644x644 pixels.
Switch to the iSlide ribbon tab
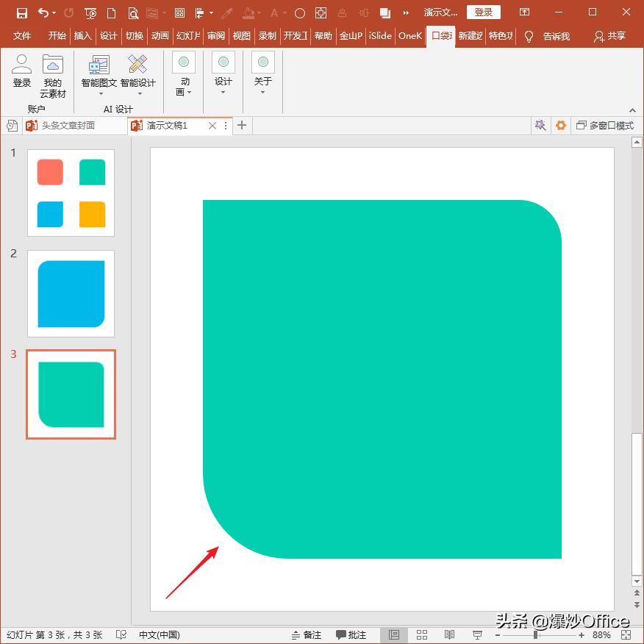coord(380,36)
